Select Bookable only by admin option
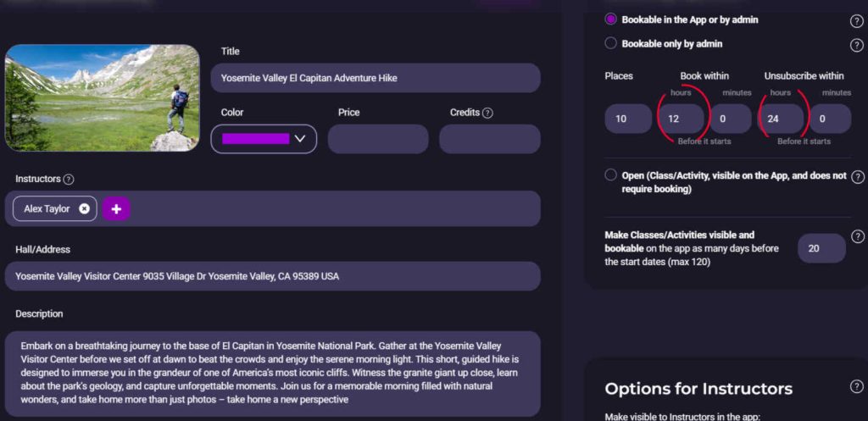The height and width of the screenshot is (421, 868). click(x=611, y=43)
